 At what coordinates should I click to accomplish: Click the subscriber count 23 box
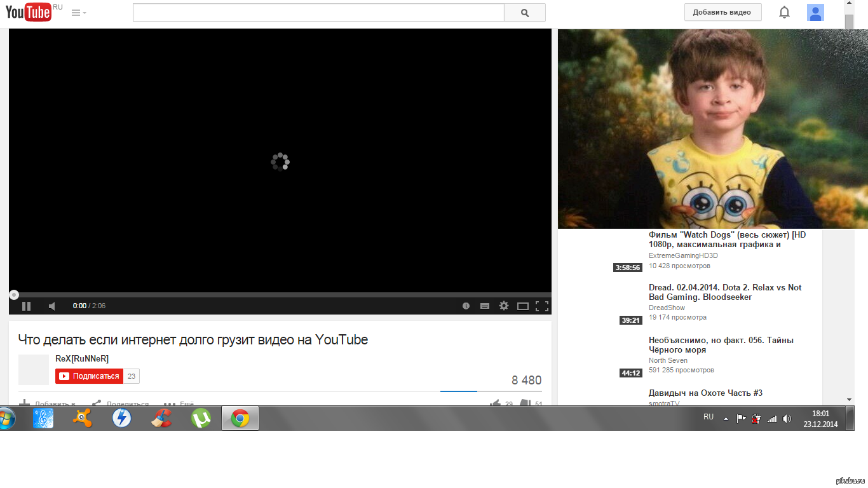[x=132, y=376]
